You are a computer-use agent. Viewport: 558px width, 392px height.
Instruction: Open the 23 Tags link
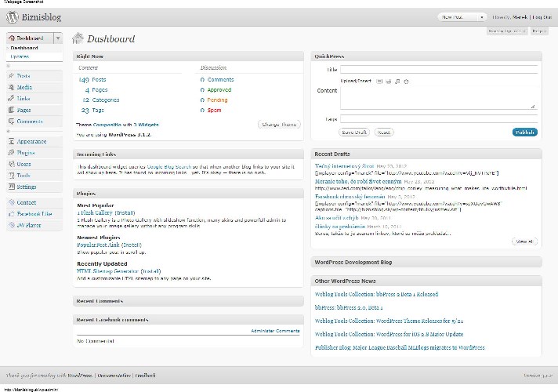tap(92, 111)
